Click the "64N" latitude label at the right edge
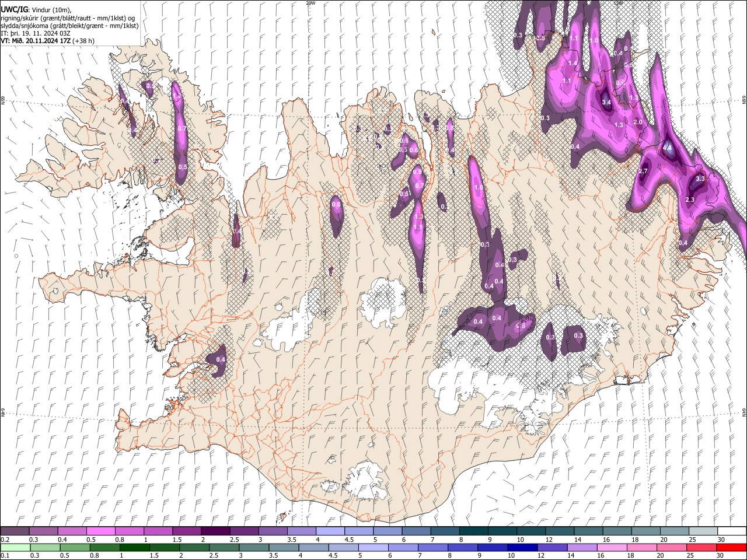This screenshot has width=747, height=560. [x=744, y=412]
